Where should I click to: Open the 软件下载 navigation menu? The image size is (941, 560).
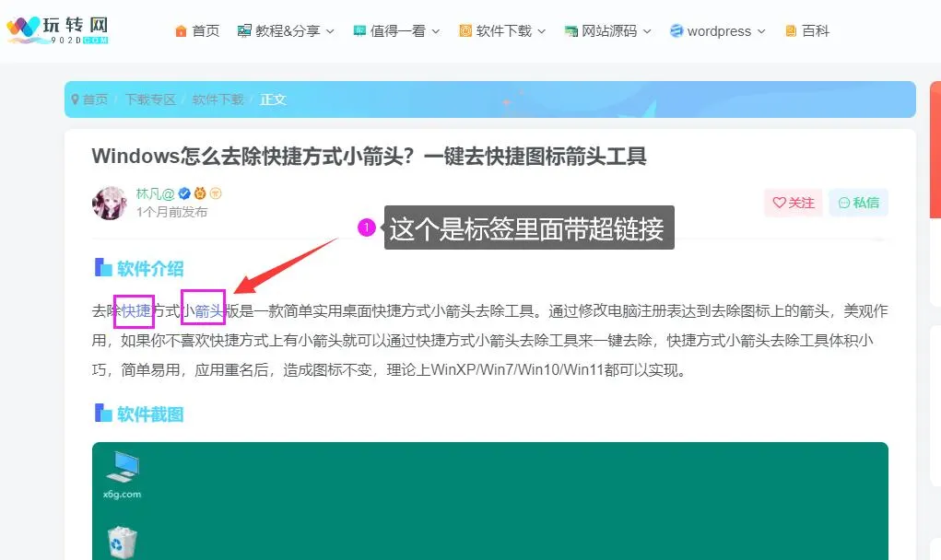[503, 31]
